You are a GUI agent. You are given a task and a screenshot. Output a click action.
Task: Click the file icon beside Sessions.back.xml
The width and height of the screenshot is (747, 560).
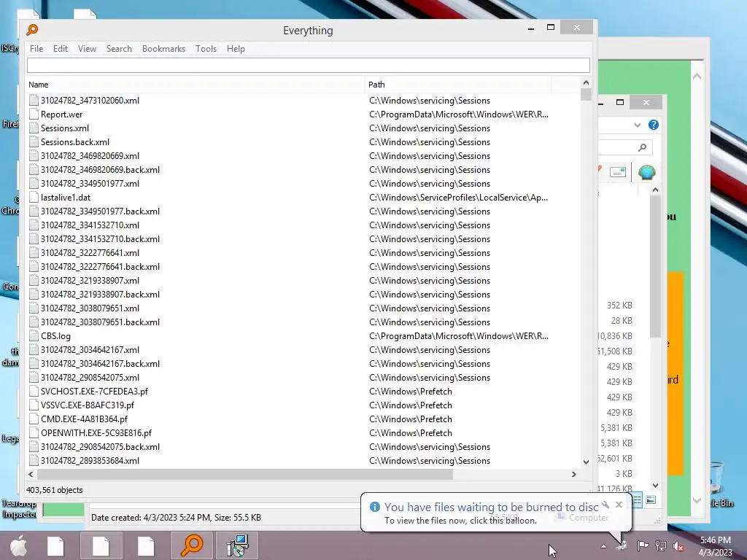(x=34, y=142)
